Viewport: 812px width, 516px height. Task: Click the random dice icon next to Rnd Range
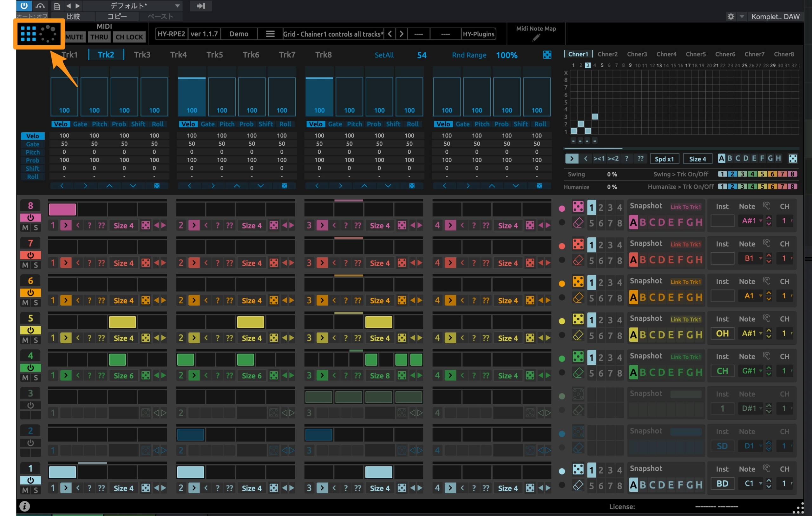coord(547,55)
